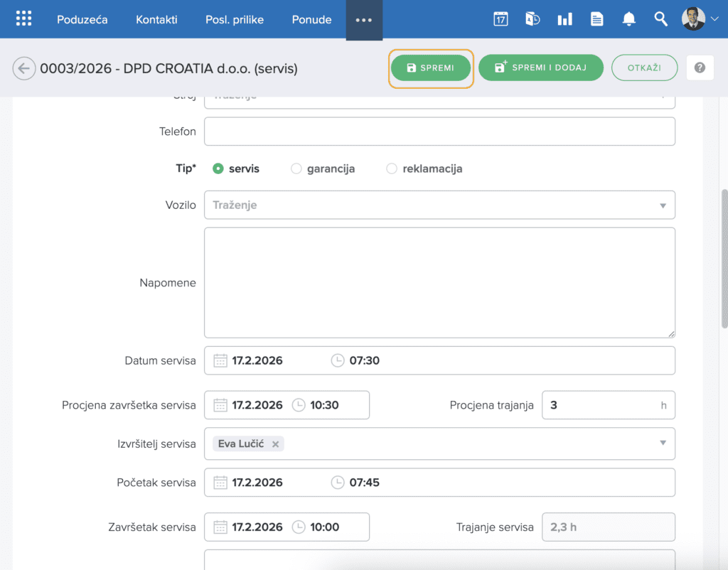Click the 07:30 time in Datum servisa

coord(365,360)
